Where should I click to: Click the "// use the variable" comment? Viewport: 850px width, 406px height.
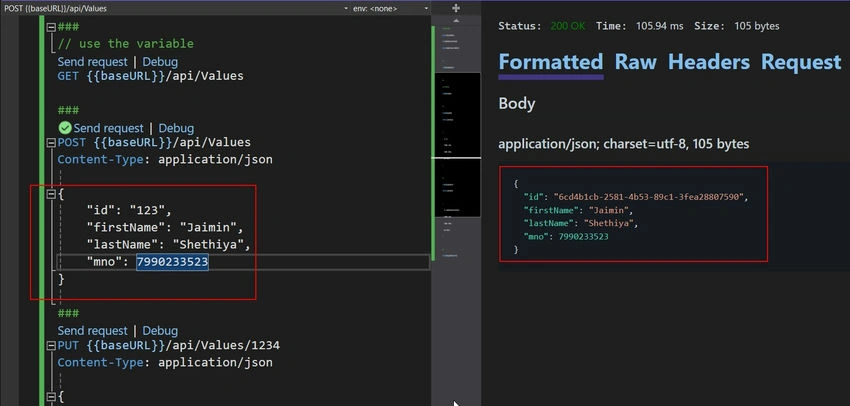[x=125, y=43]
